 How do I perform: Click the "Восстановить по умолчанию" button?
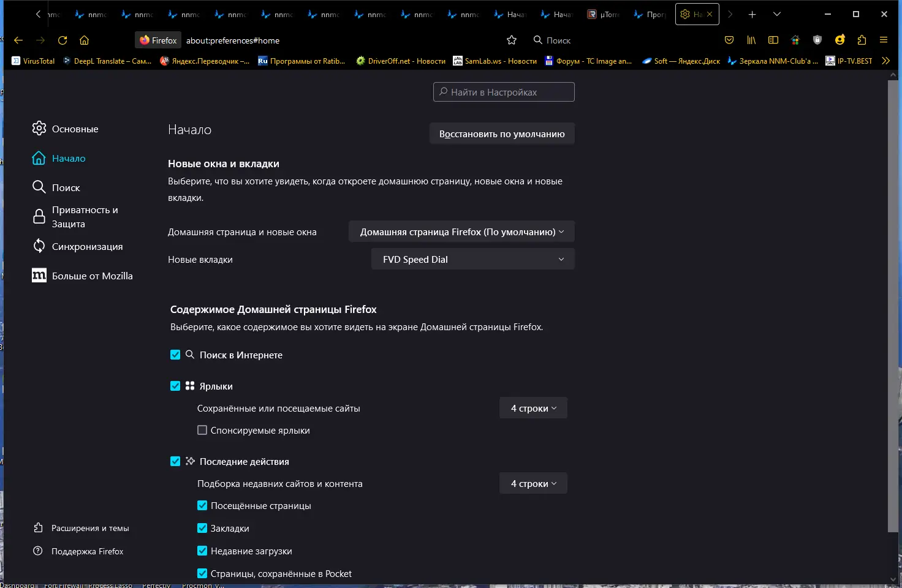point(502,134)
